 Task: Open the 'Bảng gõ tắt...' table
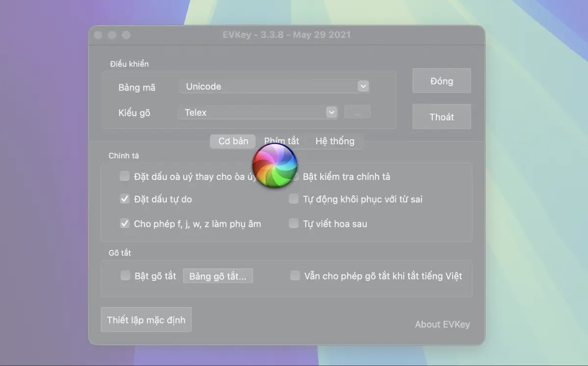point(218,276)
